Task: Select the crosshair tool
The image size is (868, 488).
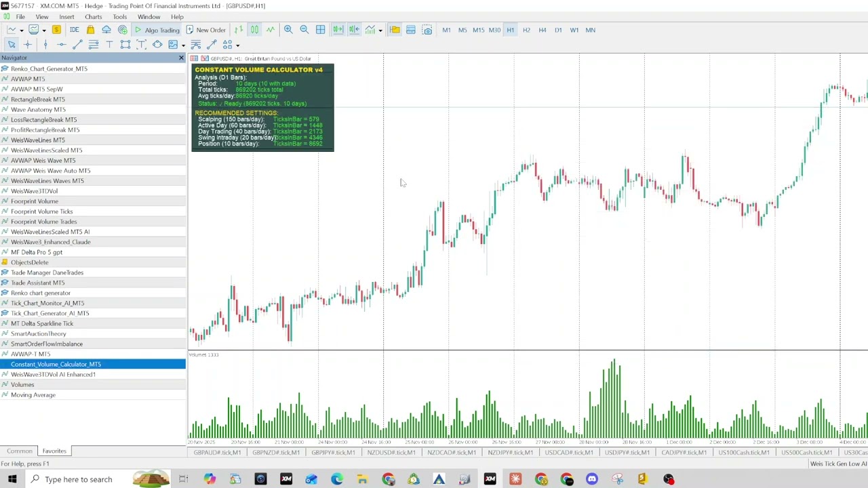Action: point(28,45)
